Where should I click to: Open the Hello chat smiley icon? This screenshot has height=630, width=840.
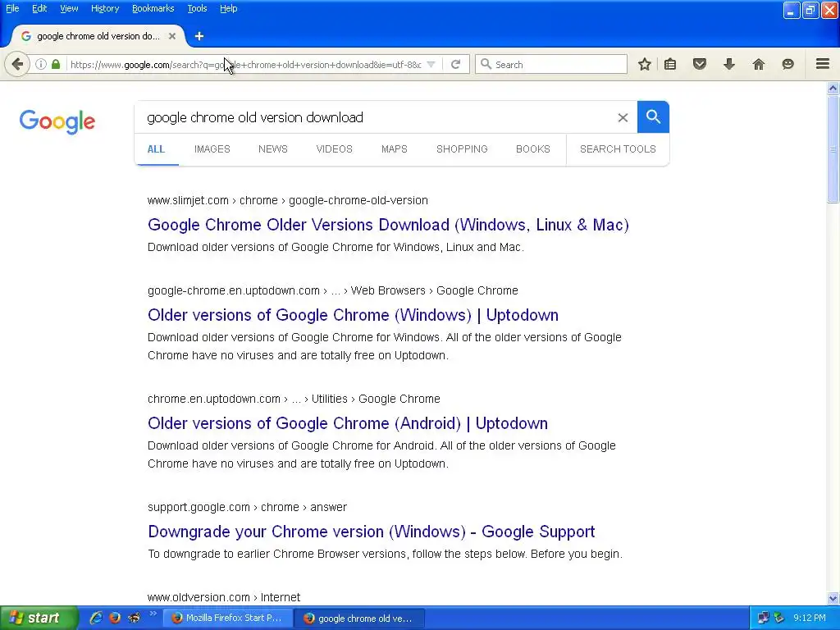point(788,64)
